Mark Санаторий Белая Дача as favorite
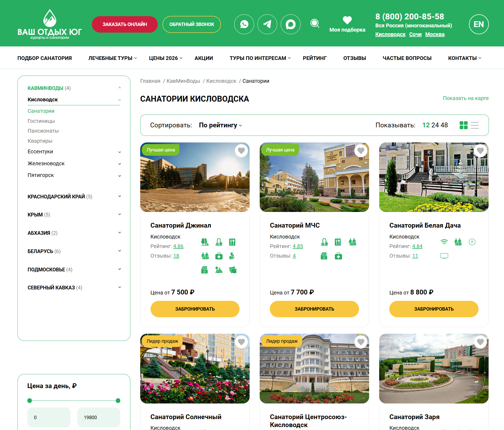Image resolution: width=504 pixels, height=430 pixels. pyautogui.click(x=480, y=151)
